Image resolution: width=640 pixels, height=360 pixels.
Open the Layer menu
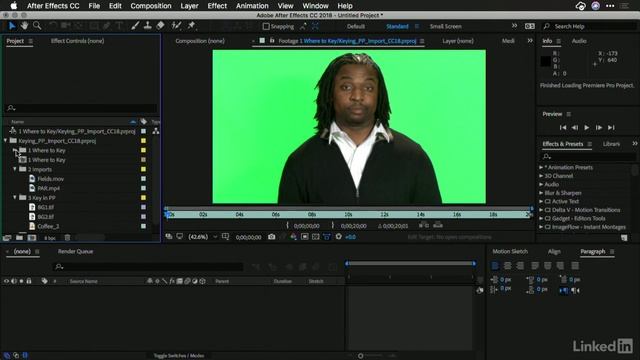pos(189,6)
